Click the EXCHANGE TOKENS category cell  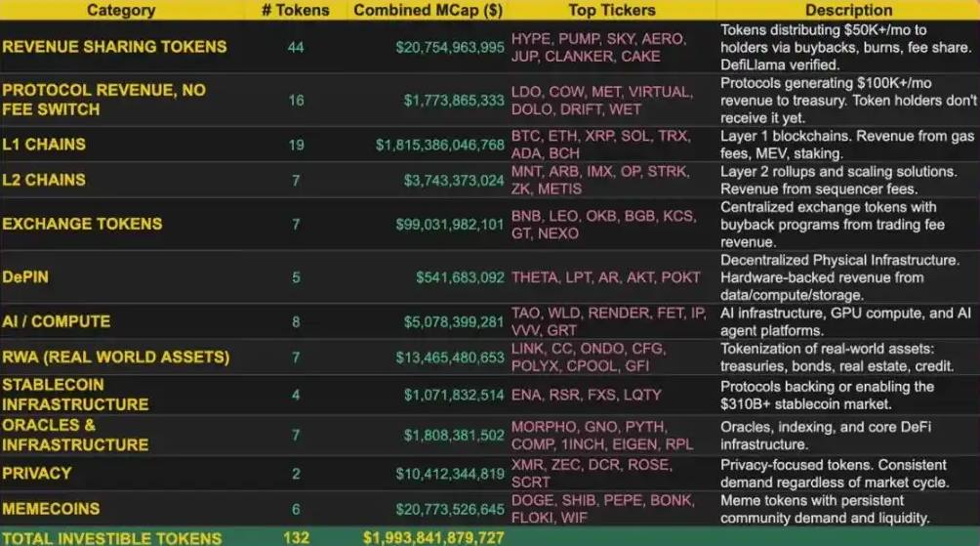click(82, 224)
